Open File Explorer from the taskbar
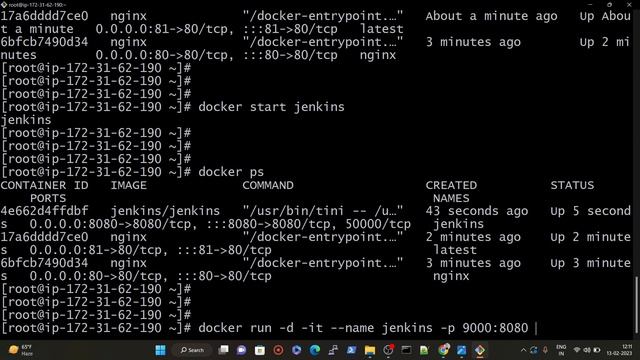 (x=370, y=350)
